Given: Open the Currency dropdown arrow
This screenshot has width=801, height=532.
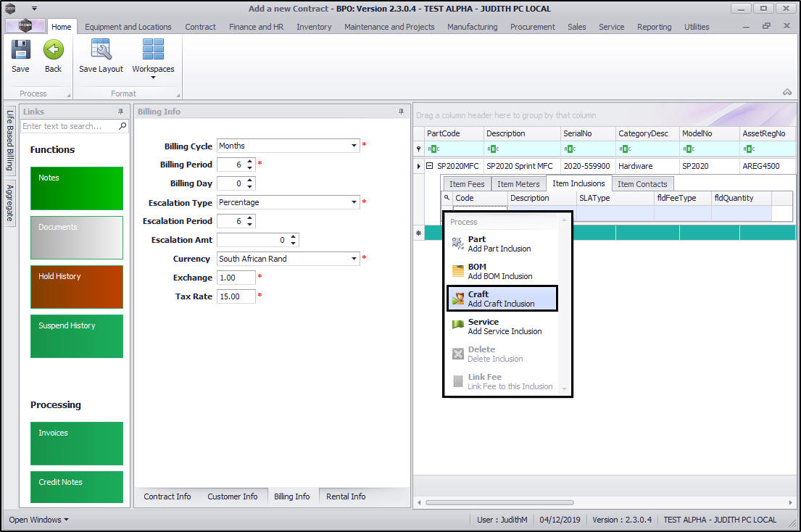Looking at the screenshot, I should click(354, 259).
